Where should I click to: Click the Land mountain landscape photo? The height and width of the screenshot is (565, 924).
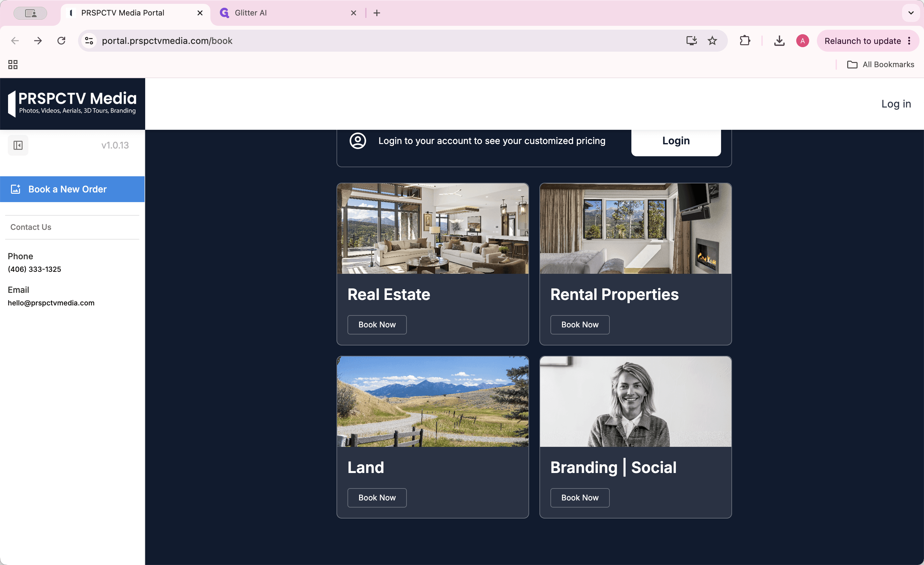[x=433, y=401]
